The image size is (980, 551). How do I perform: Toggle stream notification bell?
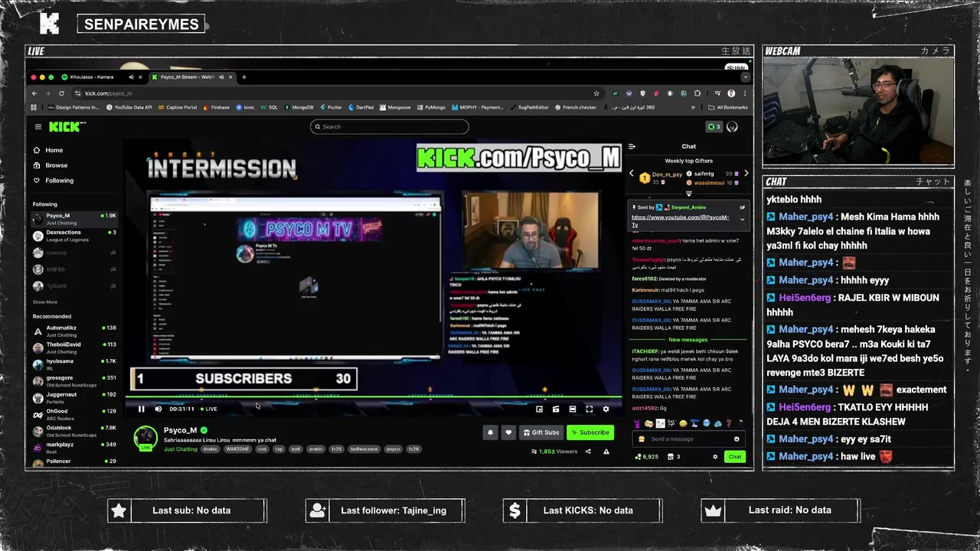491,432
